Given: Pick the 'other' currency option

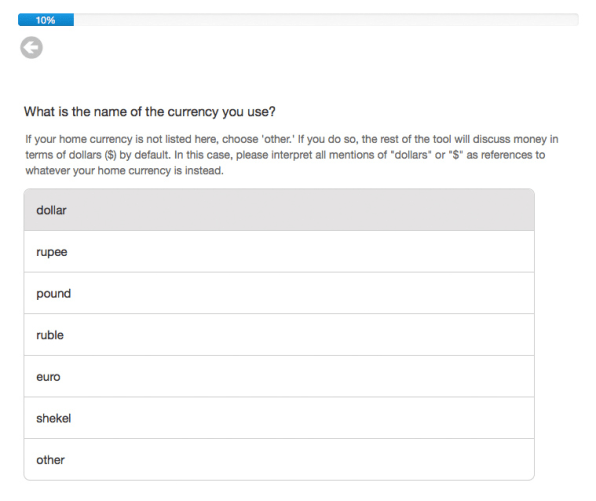Looking at the screenshot, I should (279, 460).
